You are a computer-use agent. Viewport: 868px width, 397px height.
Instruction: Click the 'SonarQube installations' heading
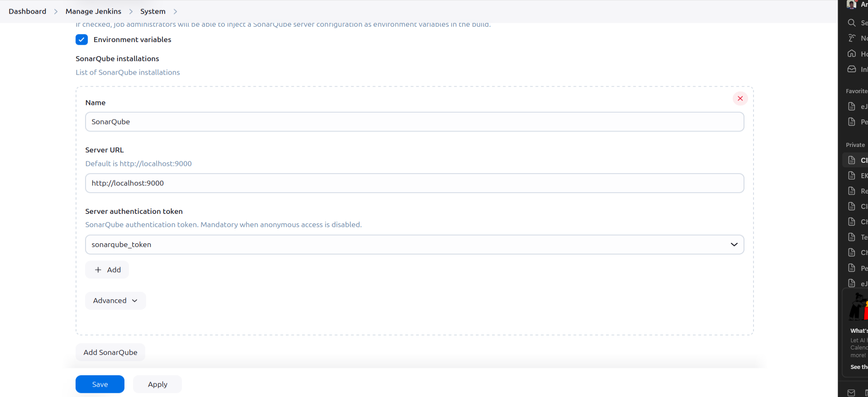pyautogui.click(x=117, y=59)
